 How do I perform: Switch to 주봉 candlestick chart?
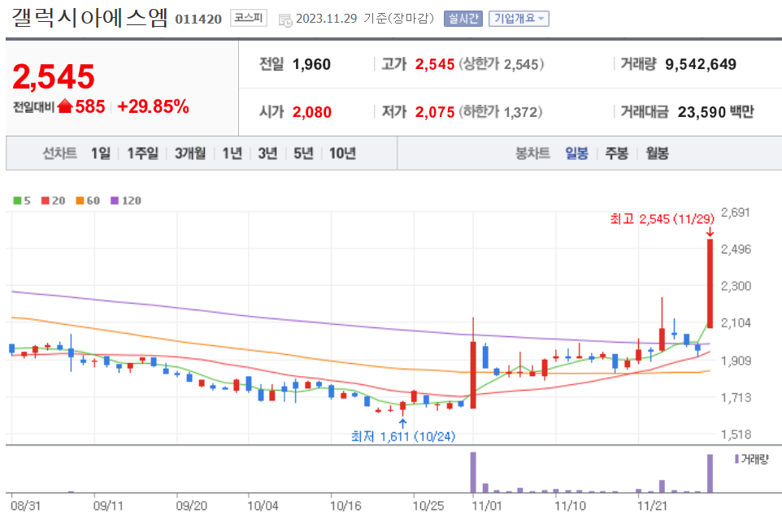(616, 153)
